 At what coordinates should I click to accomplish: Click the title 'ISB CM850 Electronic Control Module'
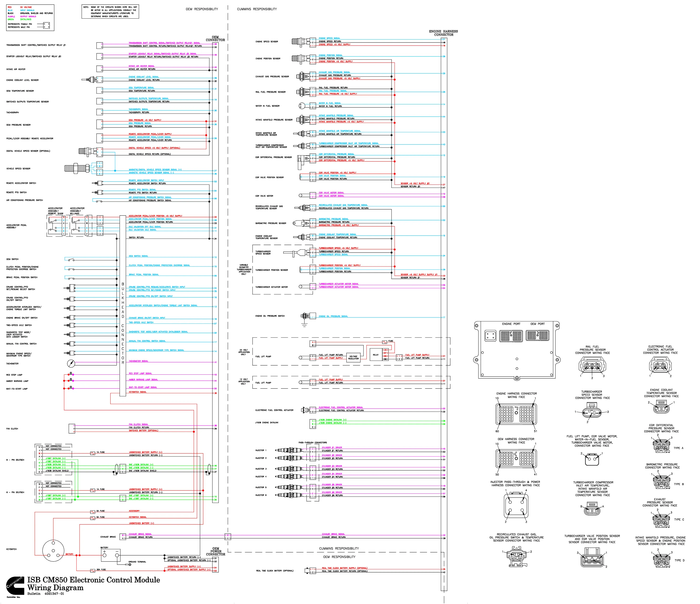click(x=94, y=580)
